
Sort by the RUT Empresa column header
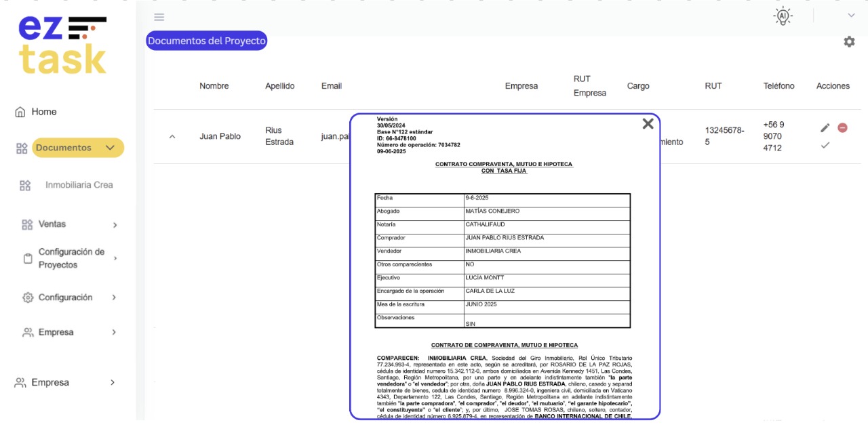coord(589,85)
